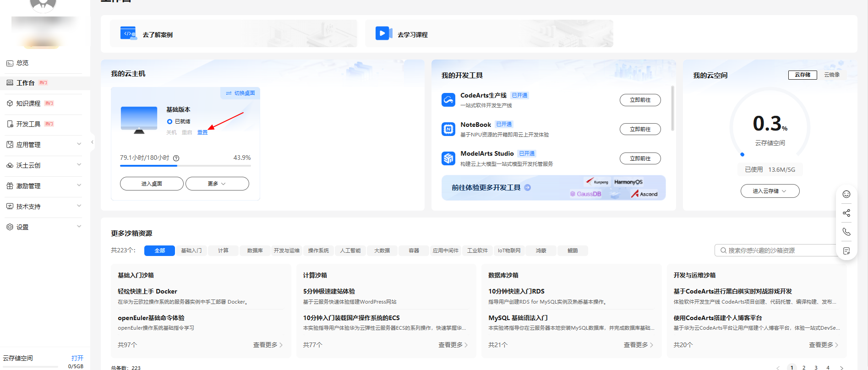Click the NoteBook icon
Screen dimensions: 868x370
pyautogui.click(x=448, y=129)
